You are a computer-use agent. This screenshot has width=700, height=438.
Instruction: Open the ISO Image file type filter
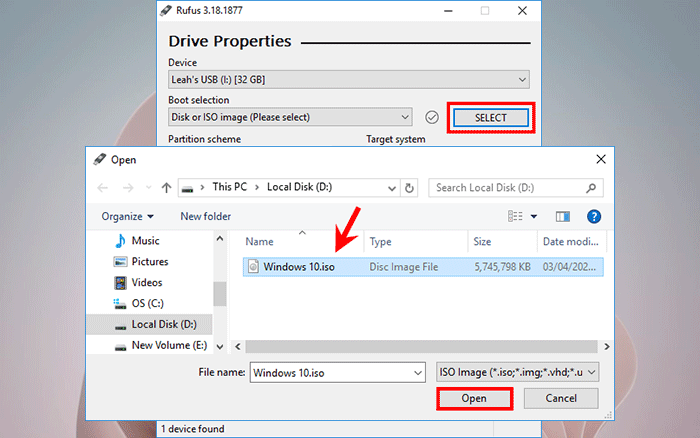(x=517, y=372)
